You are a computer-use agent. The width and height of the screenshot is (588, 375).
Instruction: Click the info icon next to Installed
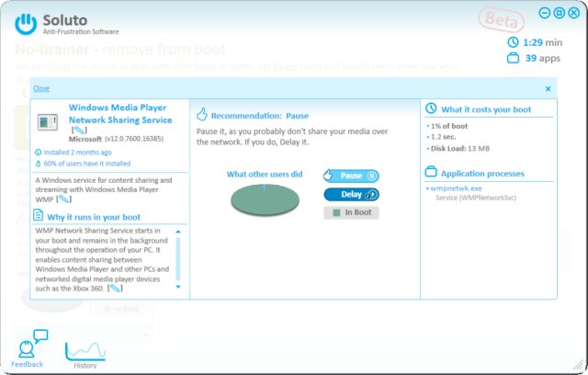(x=38, y=153)
